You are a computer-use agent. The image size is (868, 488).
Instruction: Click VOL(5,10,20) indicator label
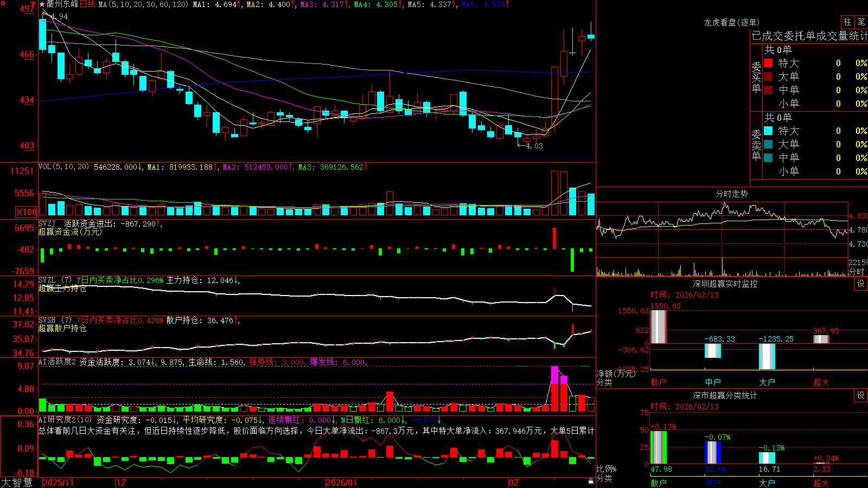[x=63, y=167]
